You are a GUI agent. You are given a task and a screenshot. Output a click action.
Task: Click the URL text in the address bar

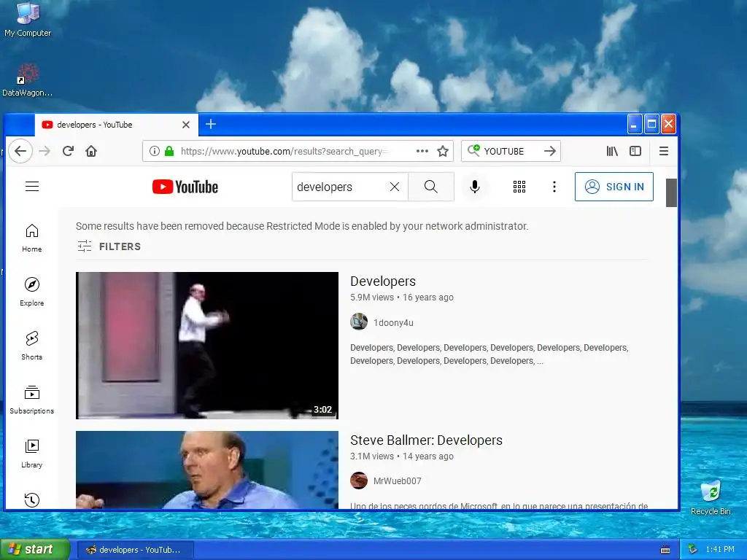[284, 152]
